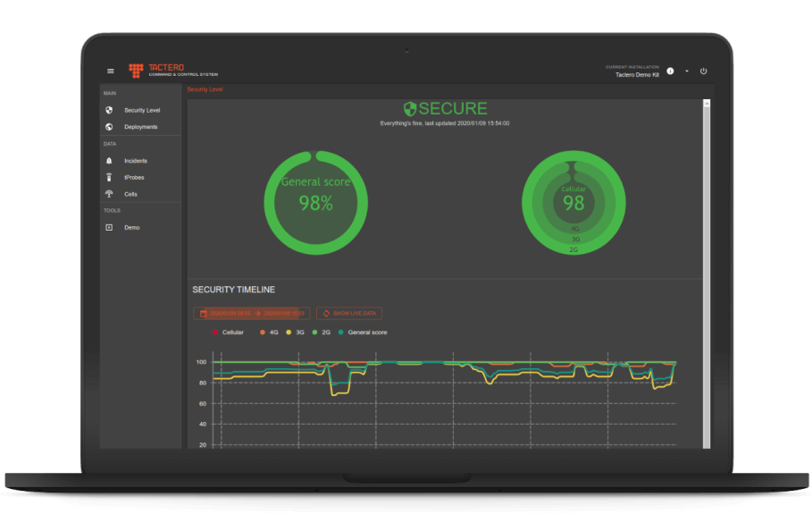The width and height of the screenshot is (812, 514).
Task: Toggle the 4G series in the legend
Action: [x=269, y=333]
